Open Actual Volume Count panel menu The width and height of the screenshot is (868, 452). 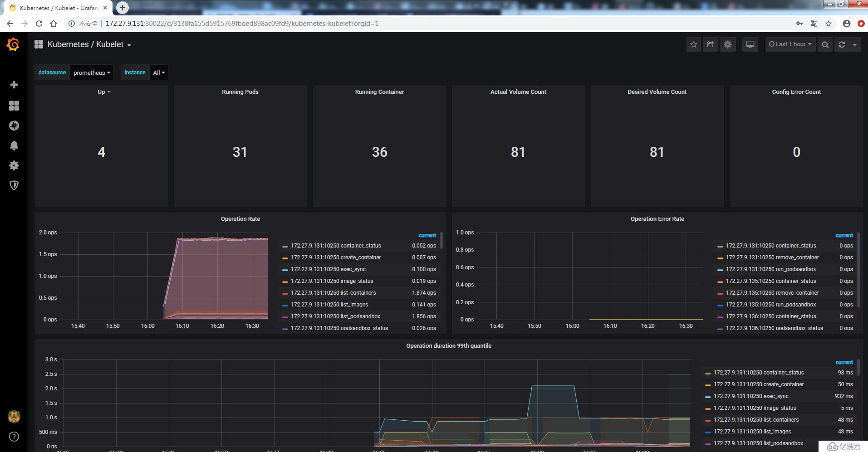pos(518,92)
